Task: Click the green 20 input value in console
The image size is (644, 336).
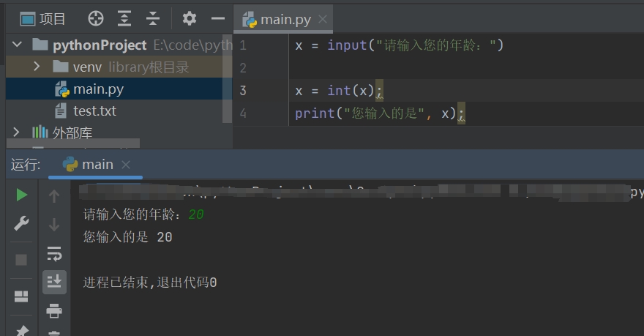Action: coord(196,214)
